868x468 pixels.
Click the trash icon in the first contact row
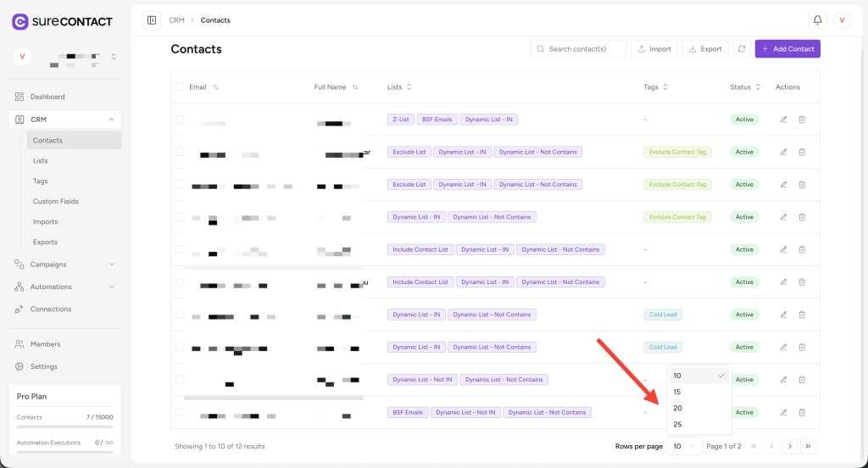point(802,120)
